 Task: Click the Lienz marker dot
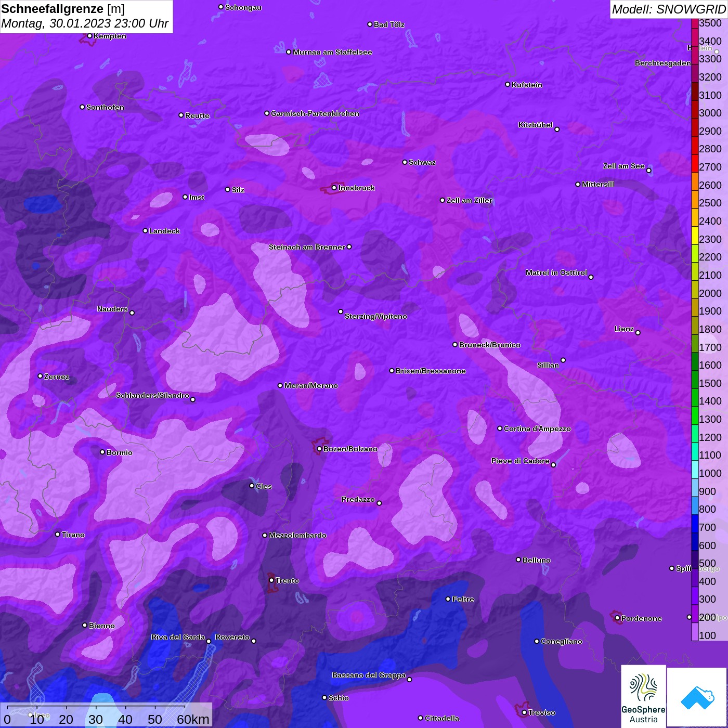[x=638, y=333]
